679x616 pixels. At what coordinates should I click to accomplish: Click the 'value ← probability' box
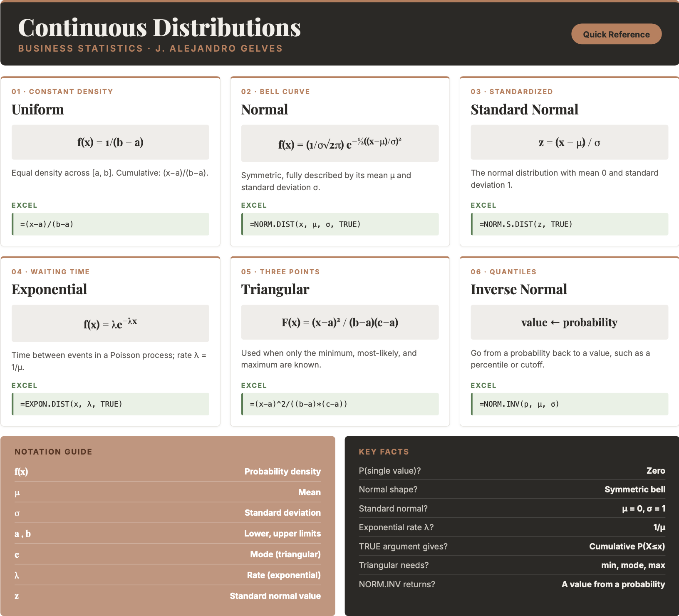[569, 322]
